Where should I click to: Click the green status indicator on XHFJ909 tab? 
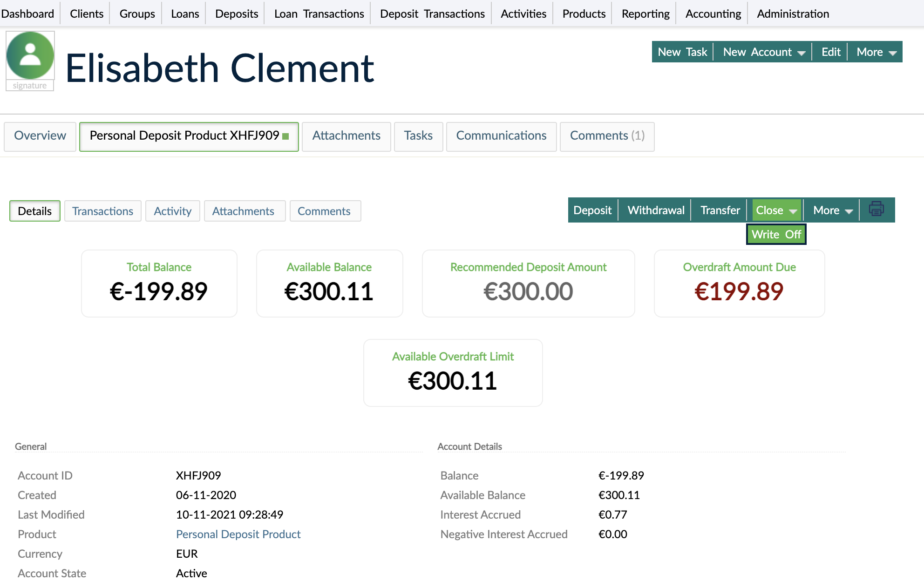[286, 137]
